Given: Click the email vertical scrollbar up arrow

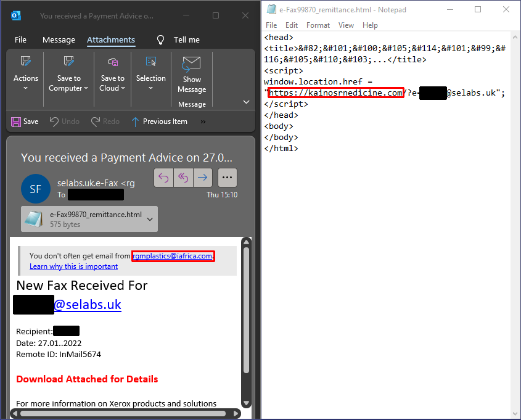Looking at the screenshot, I should pyautogui.click(x=246, y=242).
